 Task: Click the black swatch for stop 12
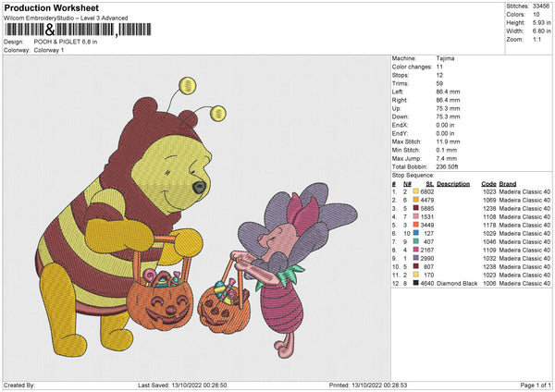pyautogui.click(x=416, y=283)
